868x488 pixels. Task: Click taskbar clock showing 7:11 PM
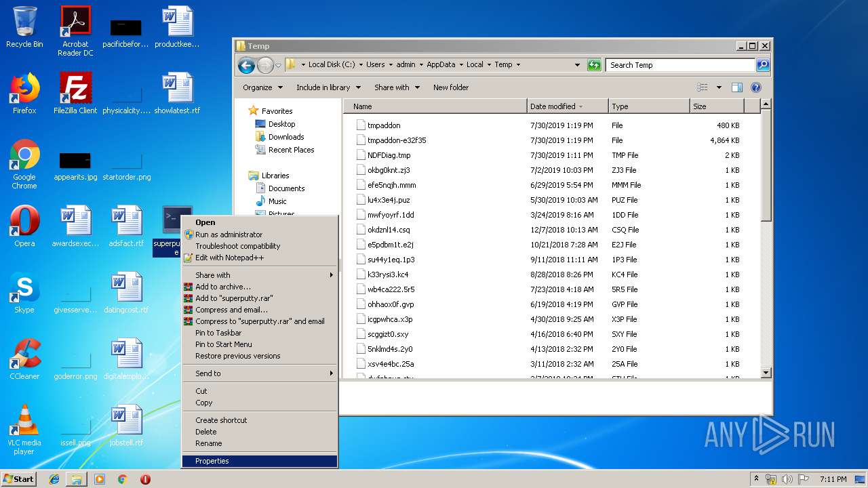[x=833, y=479]
